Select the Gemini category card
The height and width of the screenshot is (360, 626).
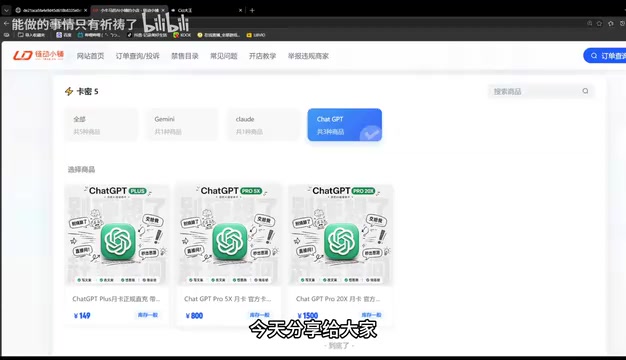click(182, 125)
